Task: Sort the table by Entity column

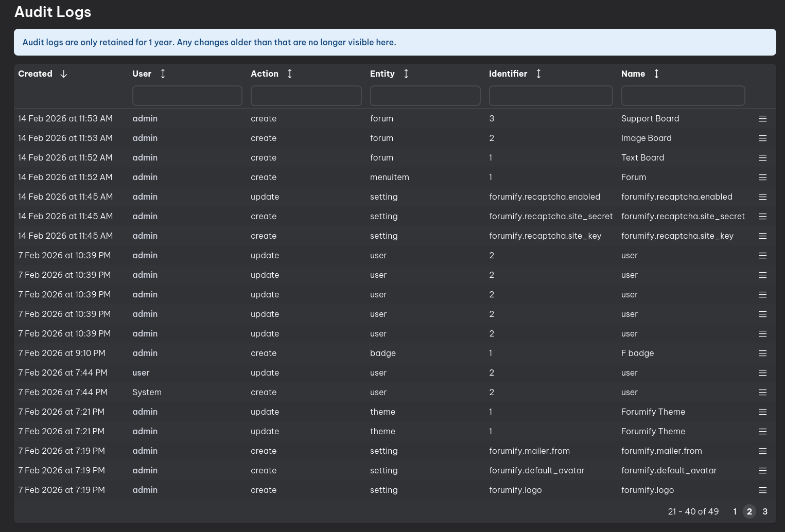Action: tap(406, 74)
